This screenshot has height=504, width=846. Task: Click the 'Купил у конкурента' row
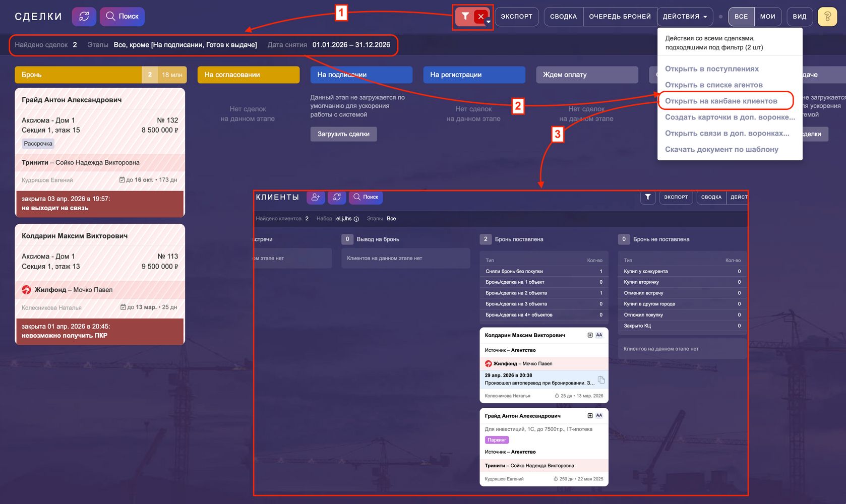coord(682,271)
